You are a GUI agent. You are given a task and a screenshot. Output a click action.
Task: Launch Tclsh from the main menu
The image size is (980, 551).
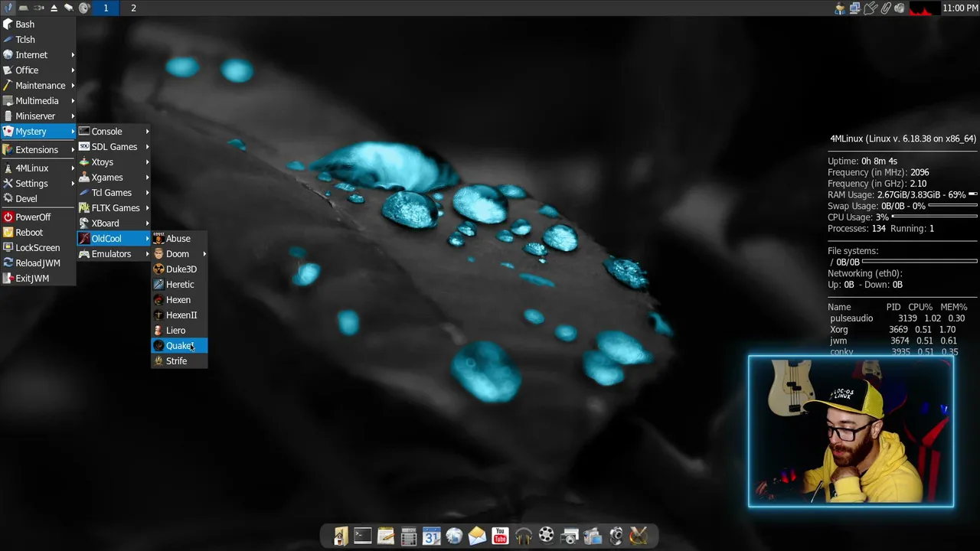point(38,40)
